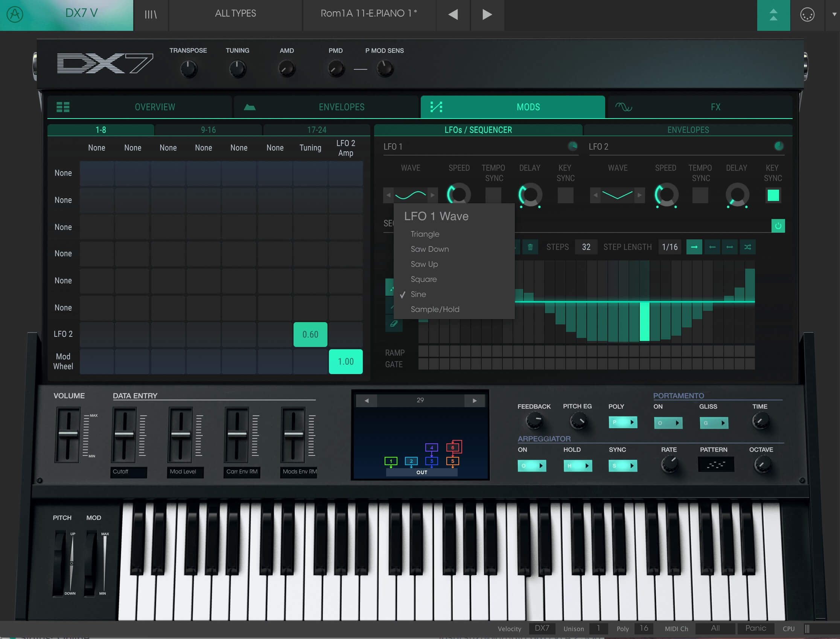Open the STEPS value 32 field
840x639 pixels.
coord(586,247)
